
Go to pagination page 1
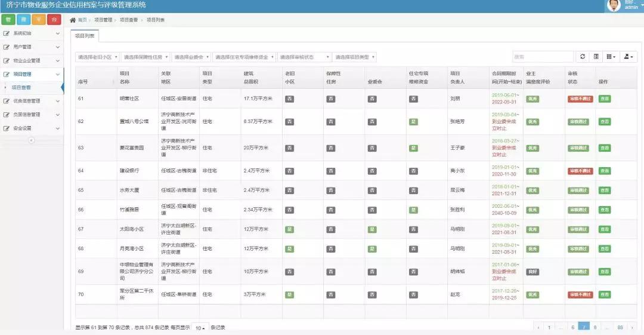click(549, 328)
